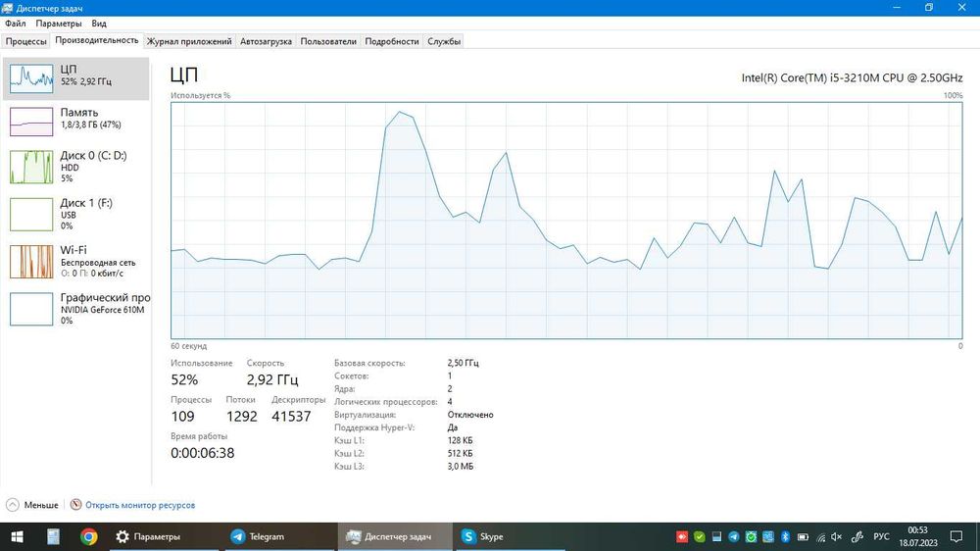Click Диспетчер задач taskbar button
Screen dimensions: 980x551
(395, 536)
